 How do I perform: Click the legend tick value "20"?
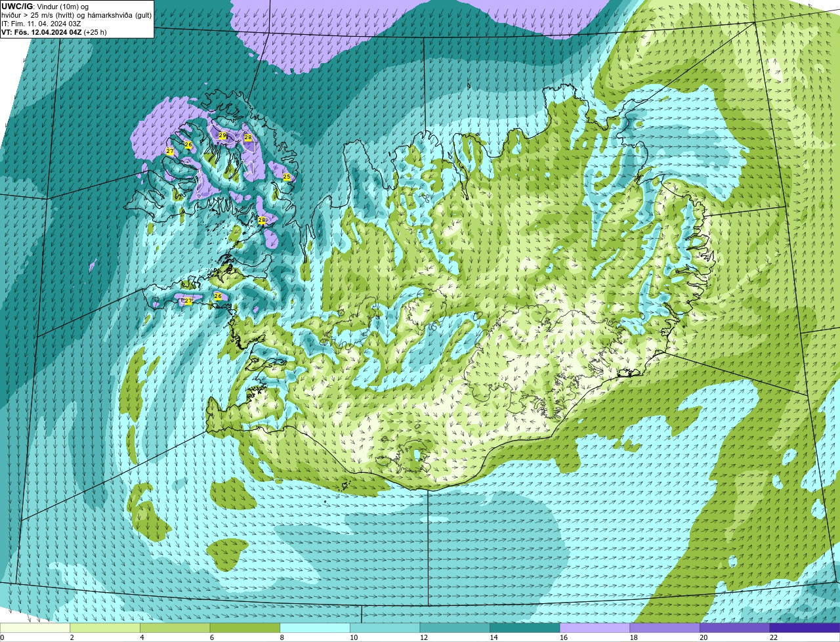click(703, 637)
